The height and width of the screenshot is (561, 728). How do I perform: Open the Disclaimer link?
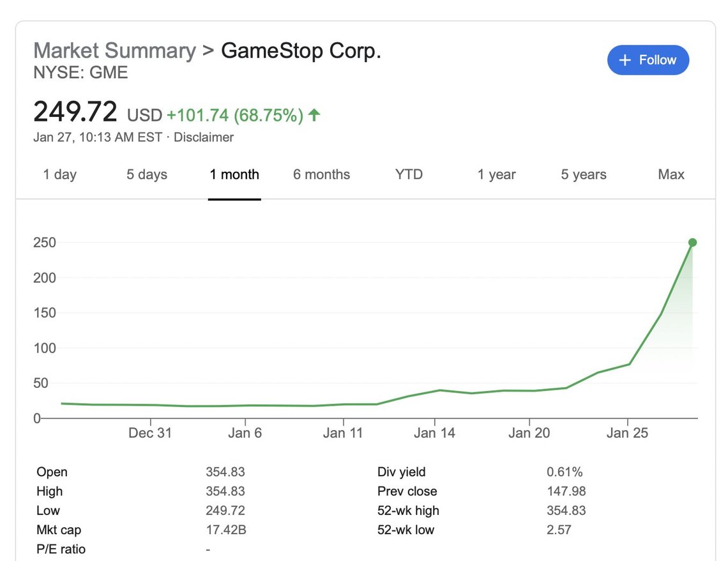click(203, 137)
